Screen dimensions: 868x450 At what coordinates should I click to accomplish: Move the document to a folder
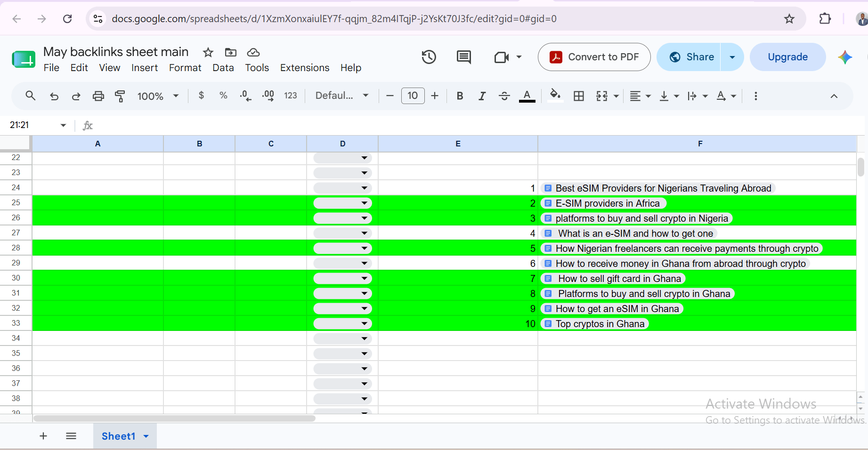[231, 52]
